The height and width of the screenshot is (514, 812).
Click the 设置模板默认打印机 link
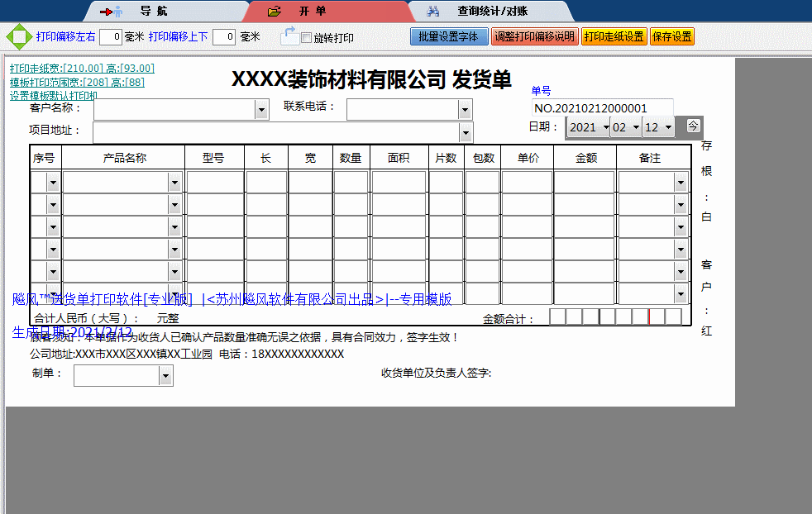(x=54, y=95)
